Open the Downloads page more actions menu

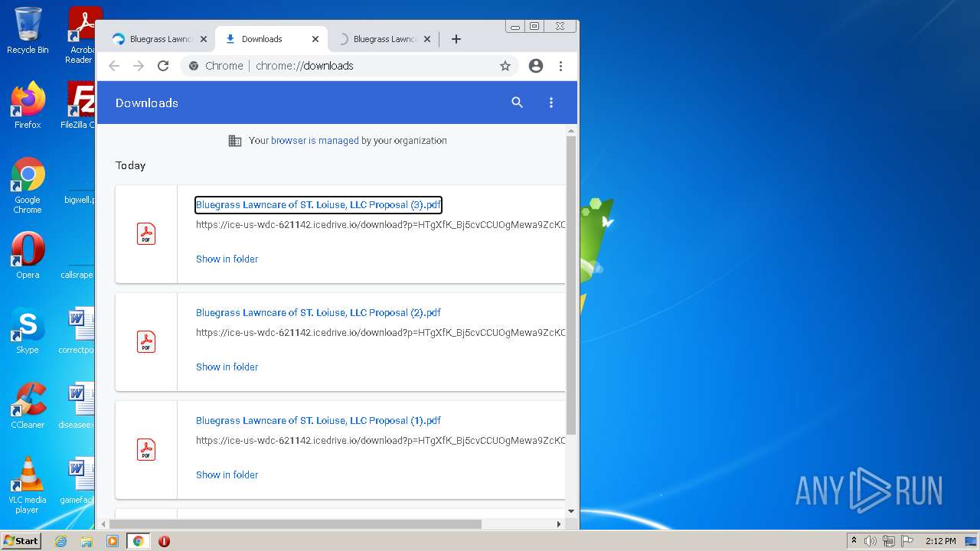pos(551,103)
